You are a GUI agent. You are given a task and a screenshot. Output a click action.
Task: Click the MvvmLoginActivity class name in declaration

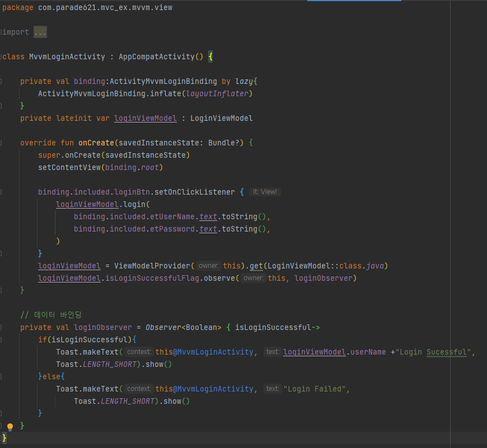click(x=67, y=57)
